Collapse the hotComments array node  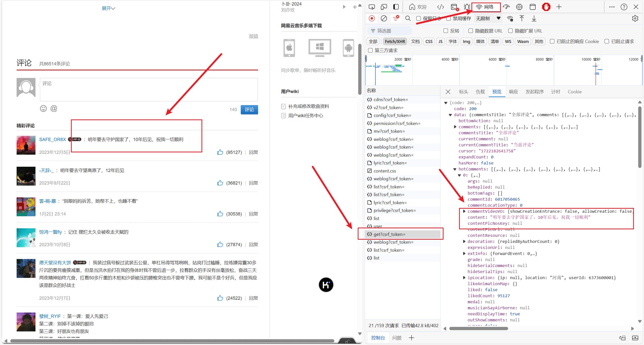tap(455, 169)
